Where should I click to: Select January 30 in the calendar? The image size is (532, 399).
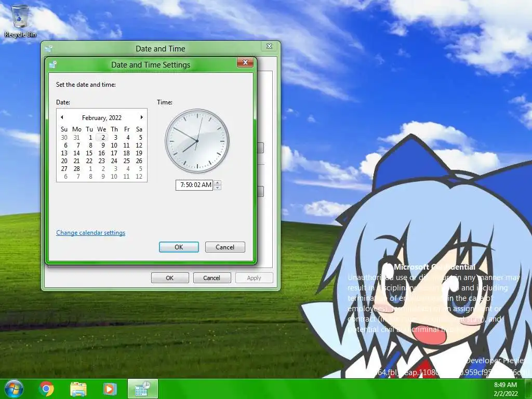click(x=64, y=137)
